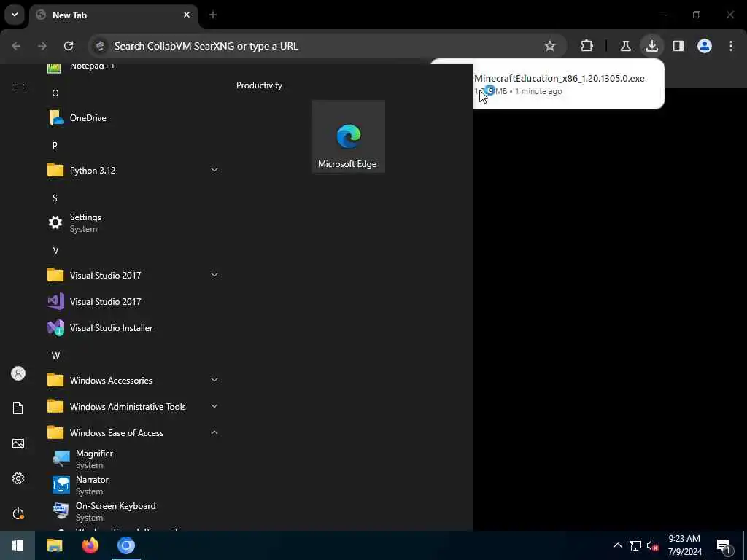Open OneDrive from the Start list

point(133,117)
